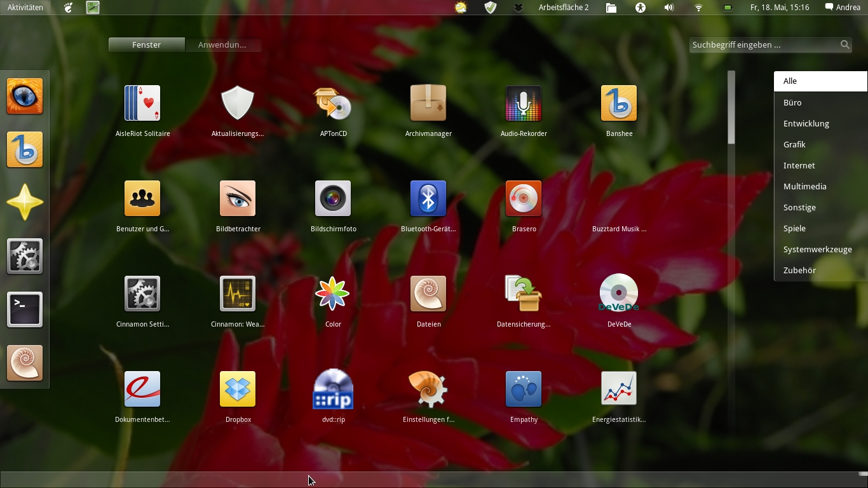The width and height of the screenshot is (868, 488).
Task: Select the Alle category
Action: point(820,81)
